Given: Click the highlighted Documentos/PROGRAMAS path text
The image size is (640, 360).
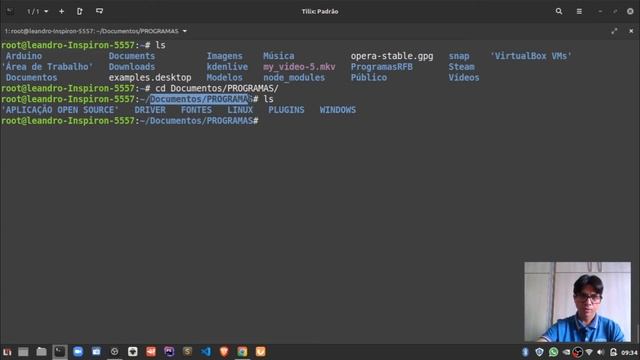Looking at the screenshot, I should (200, 99).
